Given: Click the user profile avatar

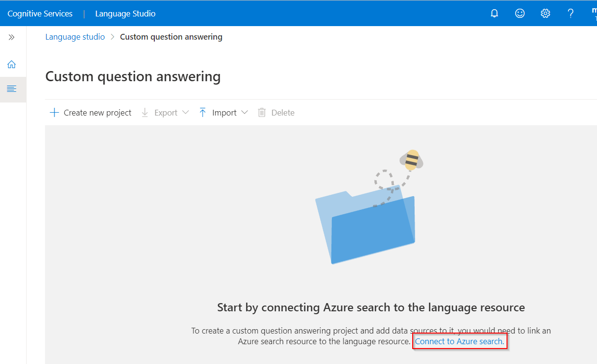Looking at the screenshot, I should 594,13.
